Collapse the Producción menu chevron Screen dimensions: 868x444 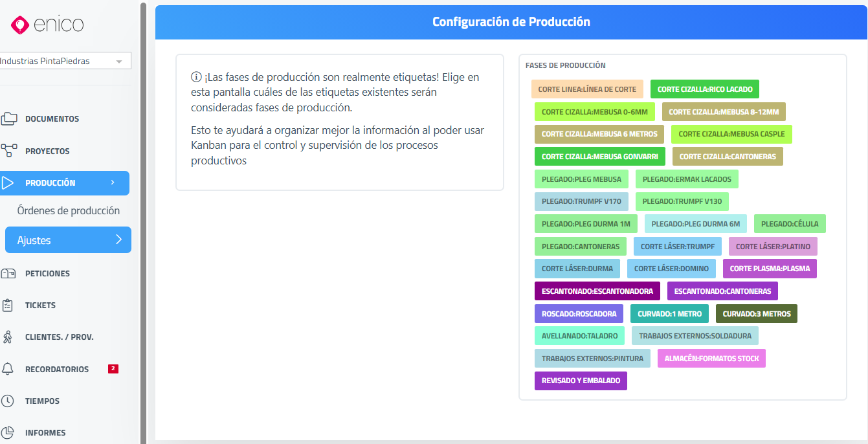coord(113,183)
